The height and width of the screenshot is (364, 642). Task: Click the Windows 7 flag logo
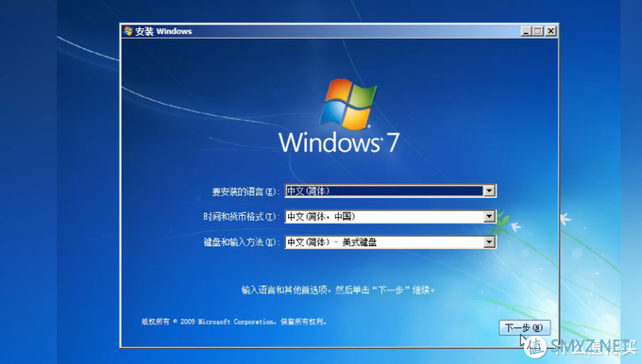pyautogui.click(x=347, y=105)
